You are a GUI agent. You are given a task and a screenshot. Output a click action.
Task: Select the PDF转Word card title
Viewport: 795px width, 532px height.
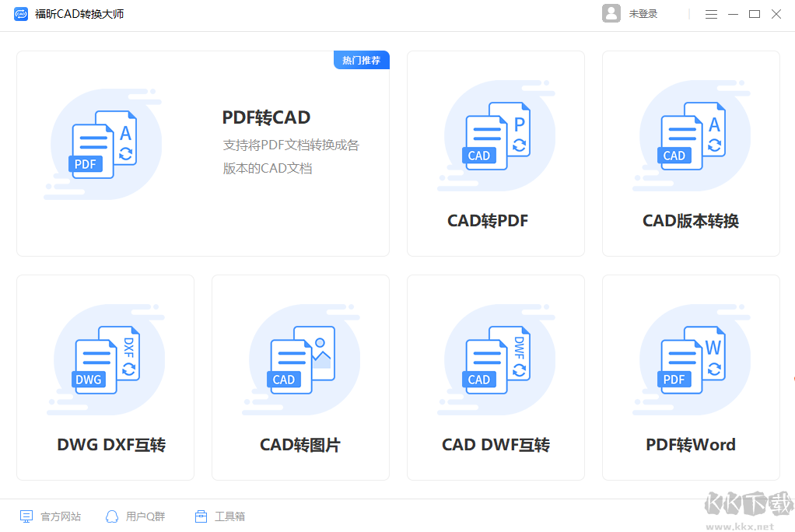pyautogui.click(x=690, y=444)
